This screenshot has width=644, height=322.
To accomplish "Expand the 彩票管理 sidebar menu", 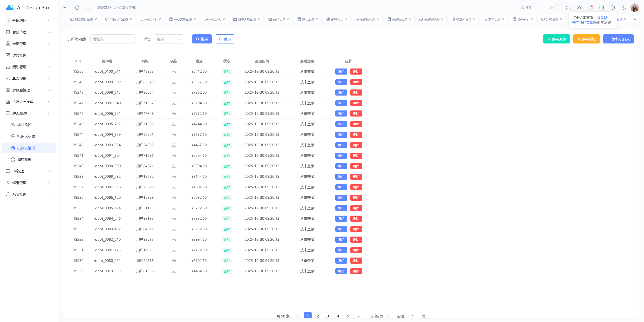I will [29, 32].
